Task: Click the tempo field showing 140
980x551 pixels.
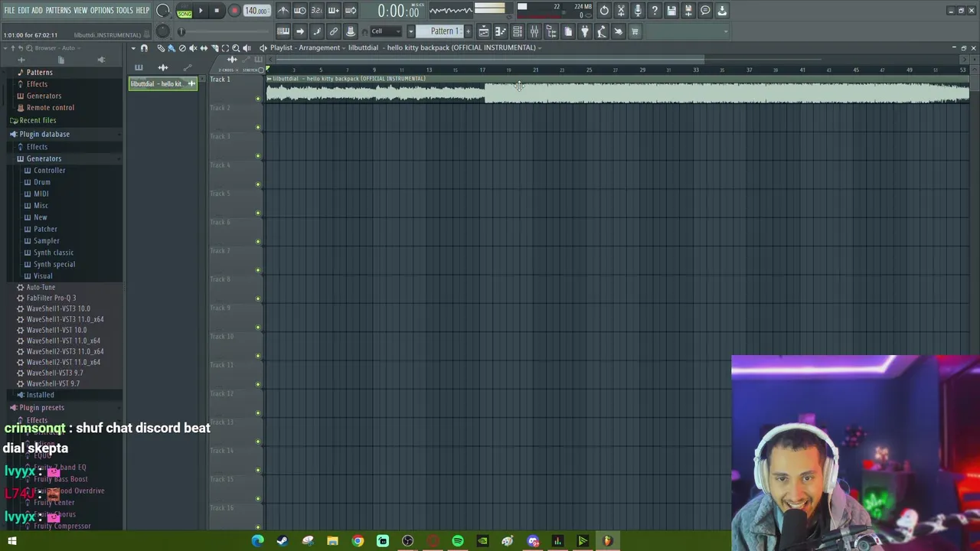Action: click(x=256, y=11)
